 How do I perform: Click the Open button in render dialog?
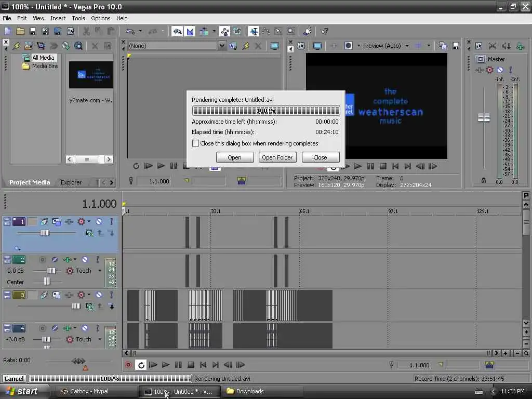tap(234, 157)
